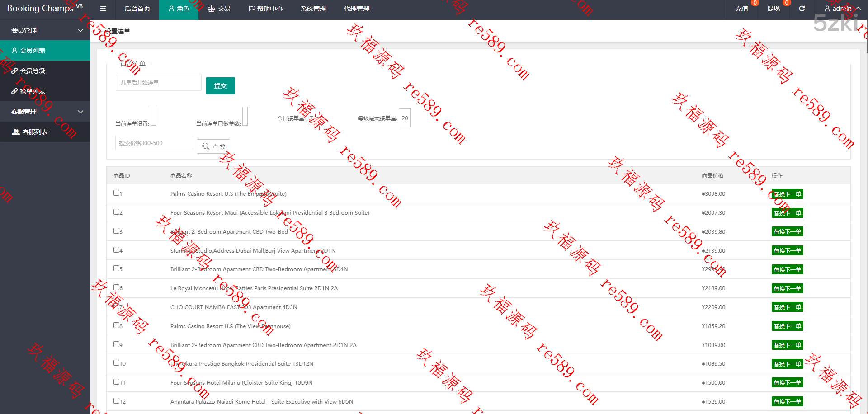This screenshot has width=868, height=414.
Task: Click the sidebar collapse hamburger icon
Action: click(103, 9)
